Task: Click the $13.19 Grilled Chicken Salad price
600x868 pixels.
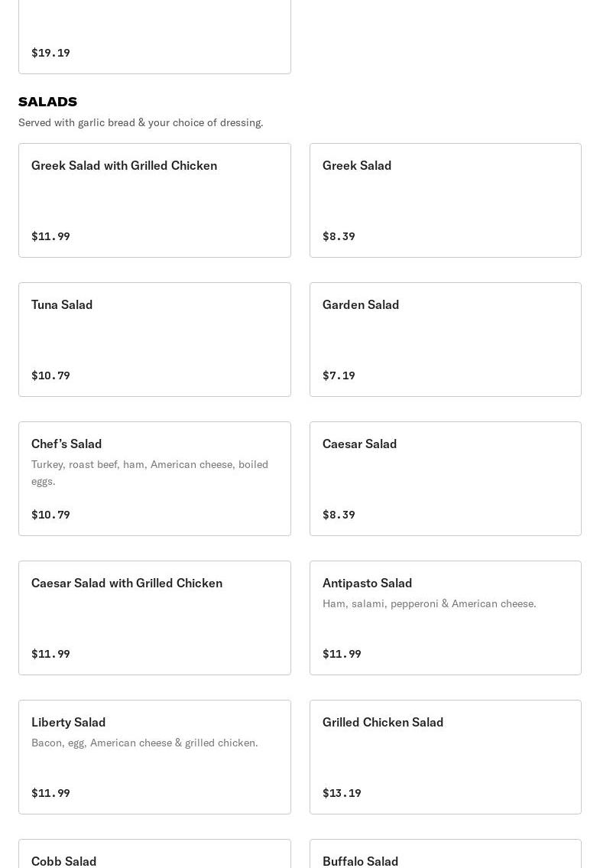Action: (x=342, y=793)
